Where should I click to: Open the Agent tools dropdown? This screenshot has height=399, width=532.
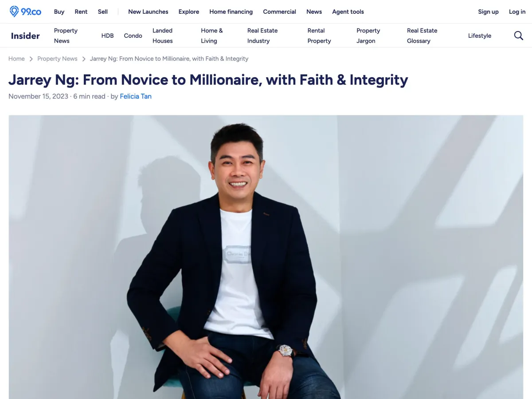(348, 12)
